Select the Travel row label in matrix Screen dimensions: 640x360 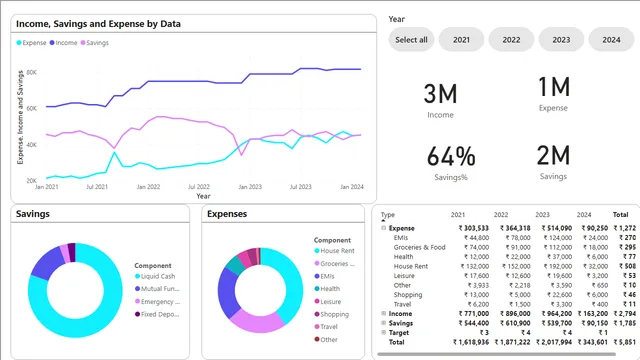(402, 304)
